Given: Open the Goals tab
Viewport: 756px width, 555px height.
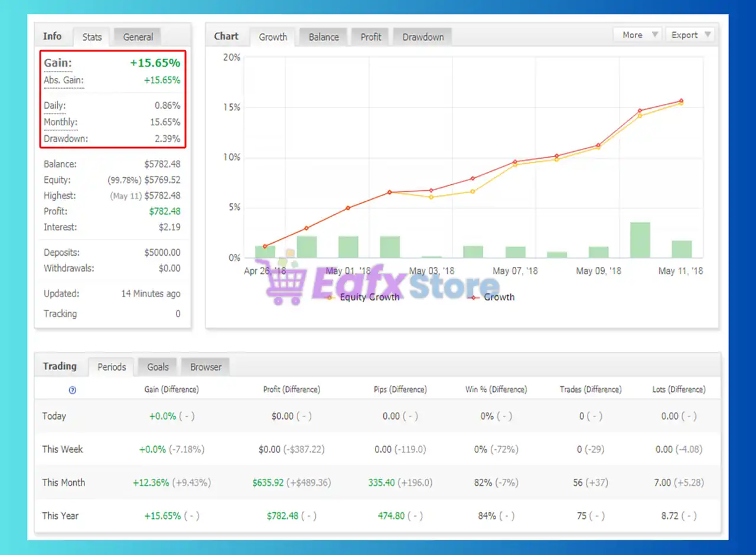Looking at the screenshot, I should (158, 367).
